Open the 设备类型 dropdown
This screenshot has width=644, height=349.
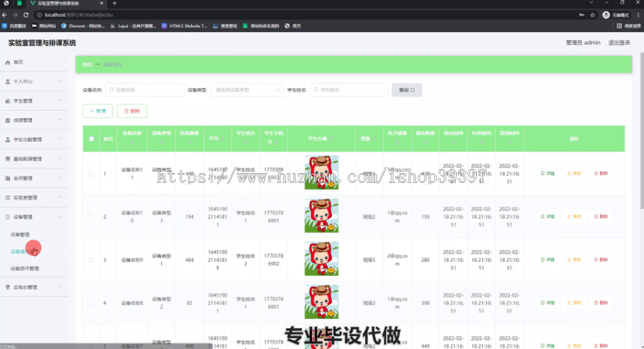tap(247, 90)
